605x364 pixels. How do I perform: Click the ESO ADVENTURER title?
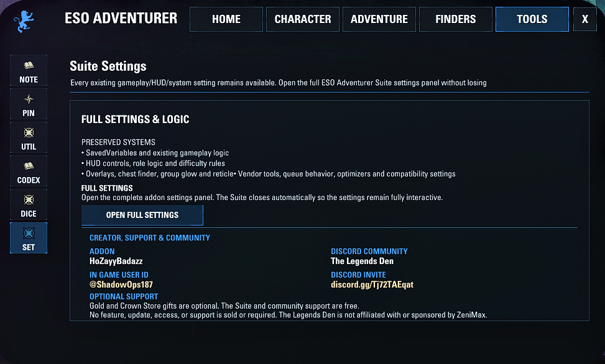tap(121, 18)
